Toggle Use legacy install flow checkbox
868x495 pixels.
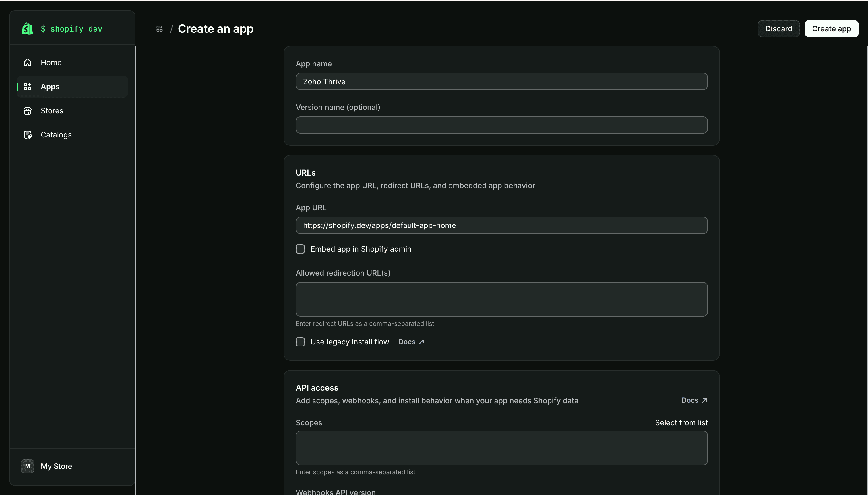pyautogui.click(x=300, y=342)
